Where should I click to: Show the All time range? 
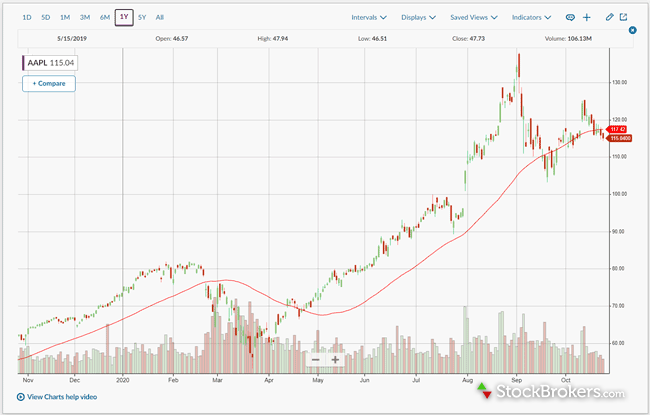(x=160, y=17)
